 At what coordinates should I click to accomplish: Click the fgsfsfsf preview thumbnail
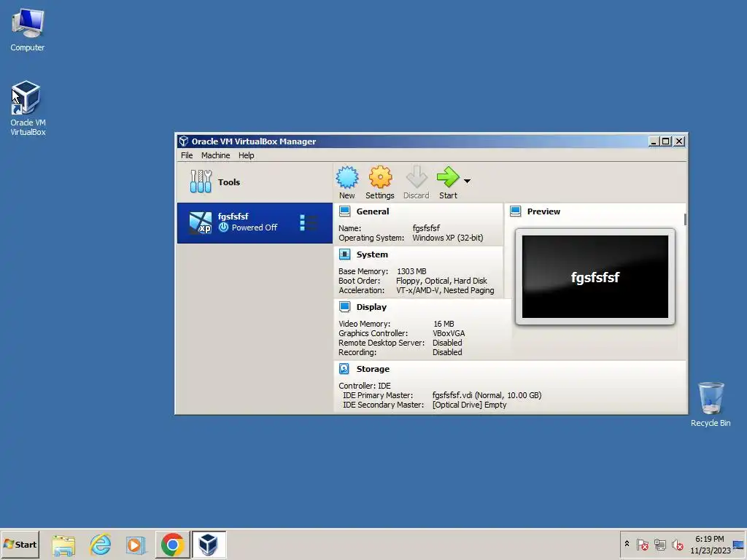[595, 276]
